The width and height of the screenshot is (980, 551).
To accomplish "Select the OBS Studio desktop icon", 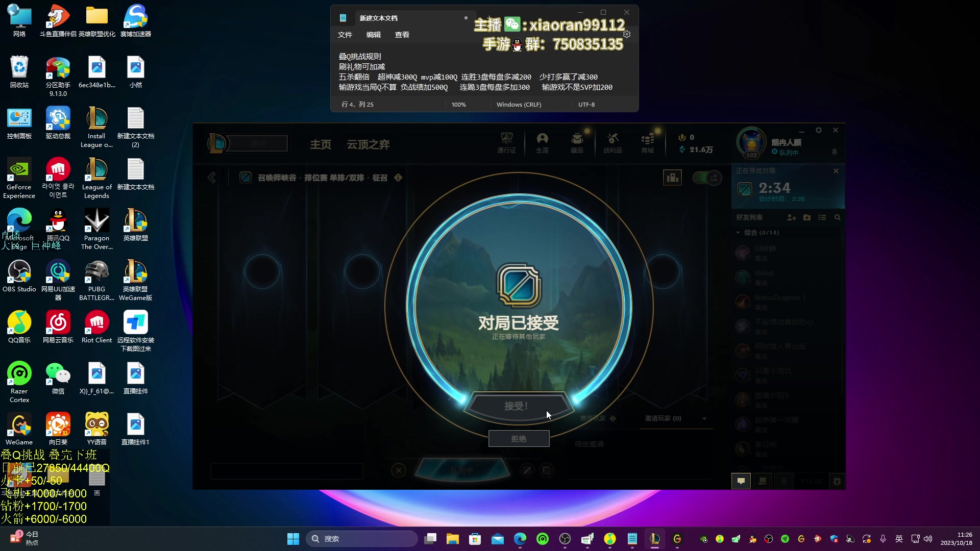I will coord(19,276).
